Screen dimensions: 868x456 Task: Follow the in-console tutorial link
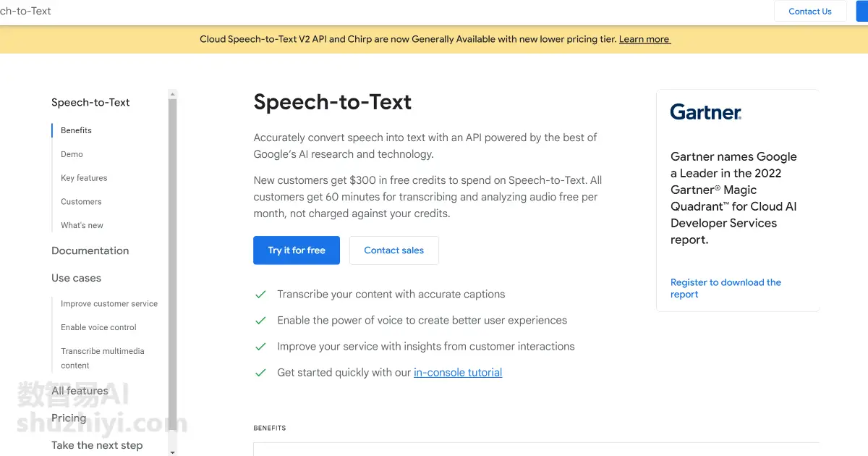click(x=458, y=373)
